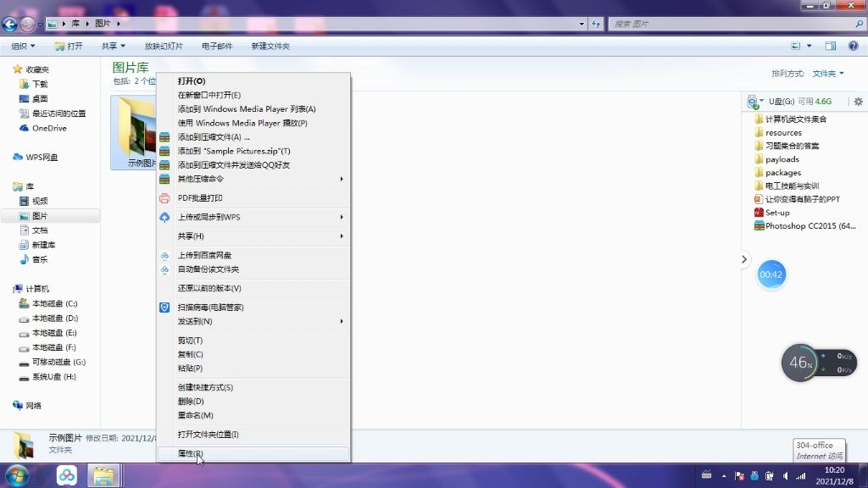Click the address bar refresh button
Image resolution: width=868 pixels, height=488 pixels.
click(x=596, y=24)
